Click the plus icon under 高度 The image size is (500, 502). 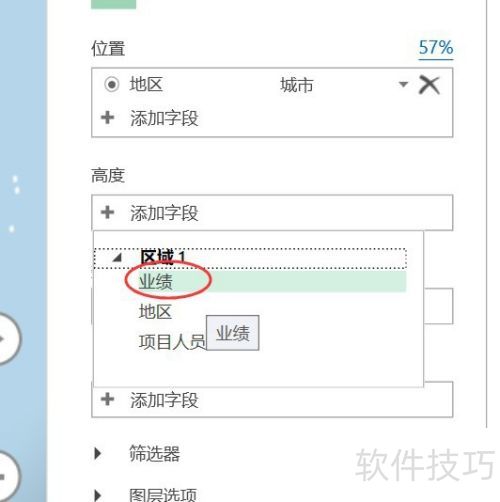(107, 212)
